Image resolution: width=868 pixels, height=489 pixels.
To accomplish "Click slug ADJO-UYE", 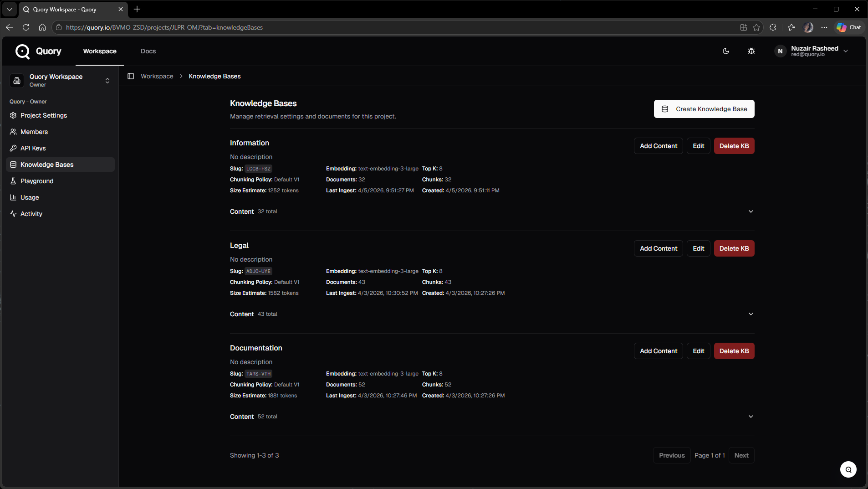I will click(x=258, y=271).
